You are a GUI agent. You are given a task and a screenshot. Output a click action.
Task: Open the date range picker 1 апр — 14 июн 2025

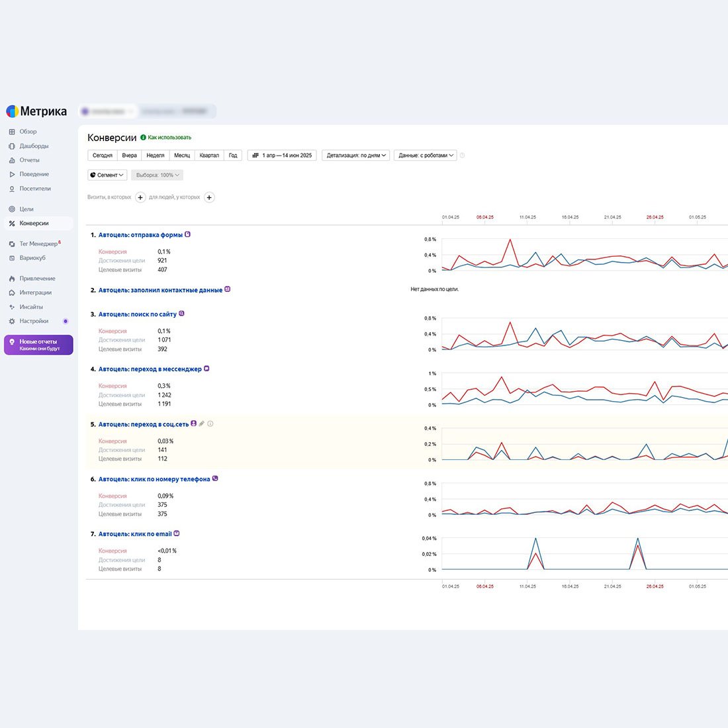click(x=282, y=156)
